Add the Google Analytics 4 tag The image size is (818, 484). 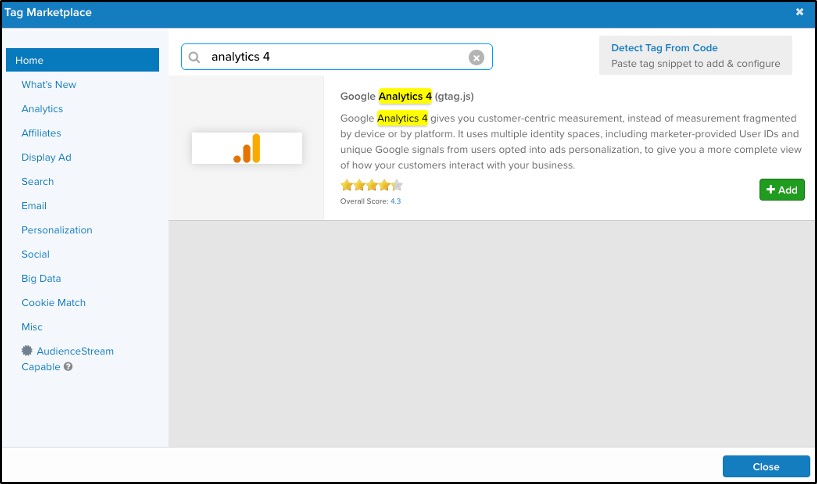pos(781,190)
